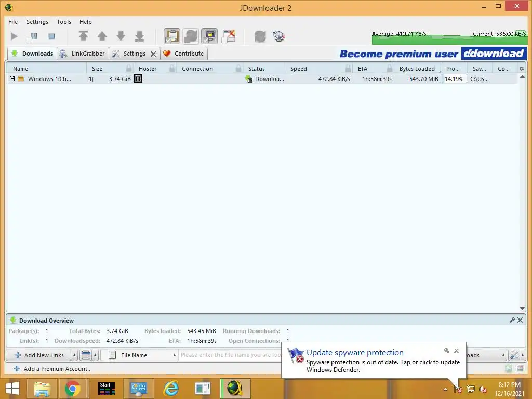
Task: Click the scroll up arrow of the downloads list
Action: point(522,77)
